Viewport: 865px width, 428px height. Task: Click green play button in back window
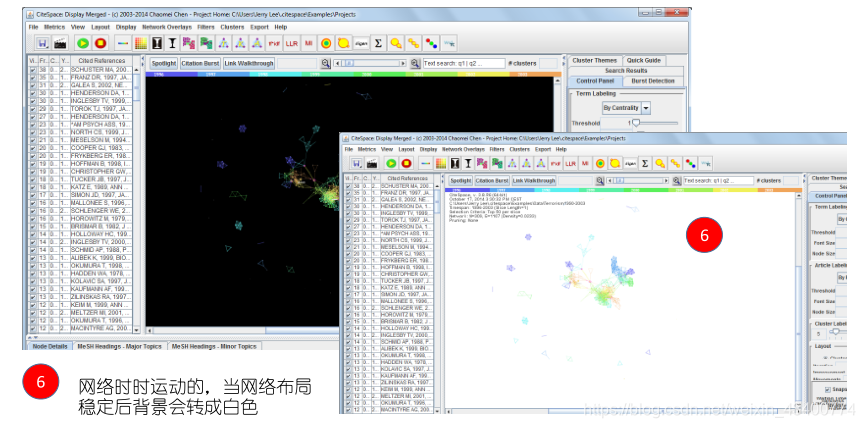(x=83, y=42)
